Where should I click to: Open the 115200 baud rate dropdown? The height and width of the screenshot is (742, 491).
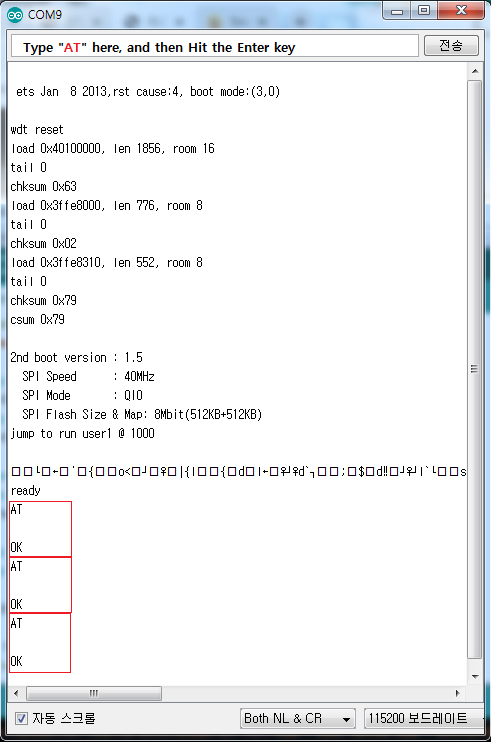(423, 718)
